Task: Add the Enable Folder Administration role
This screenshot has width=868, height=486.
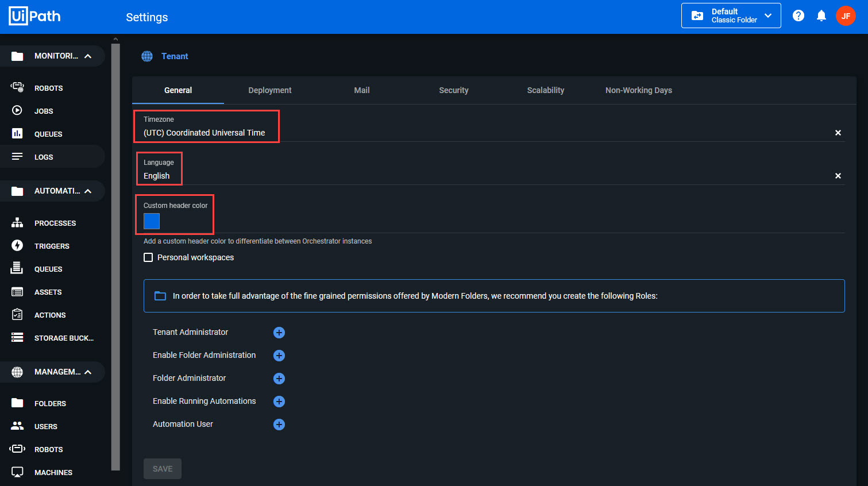Action: [279, 356]
